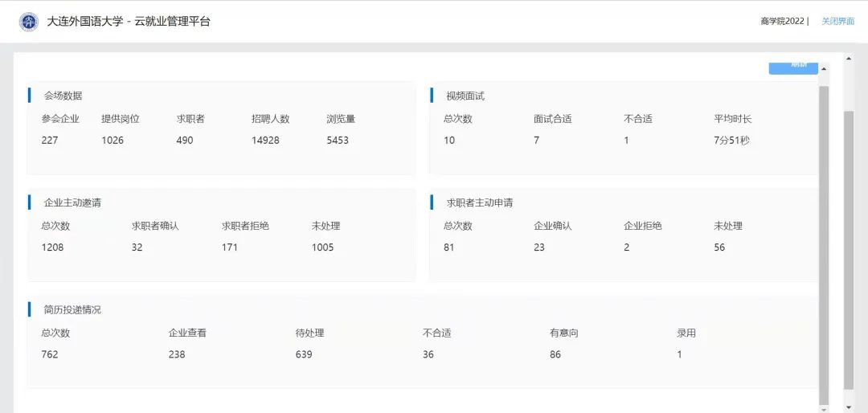Click the 未处理 value 1005
This screenshot has width=868, height=413.
322,247
